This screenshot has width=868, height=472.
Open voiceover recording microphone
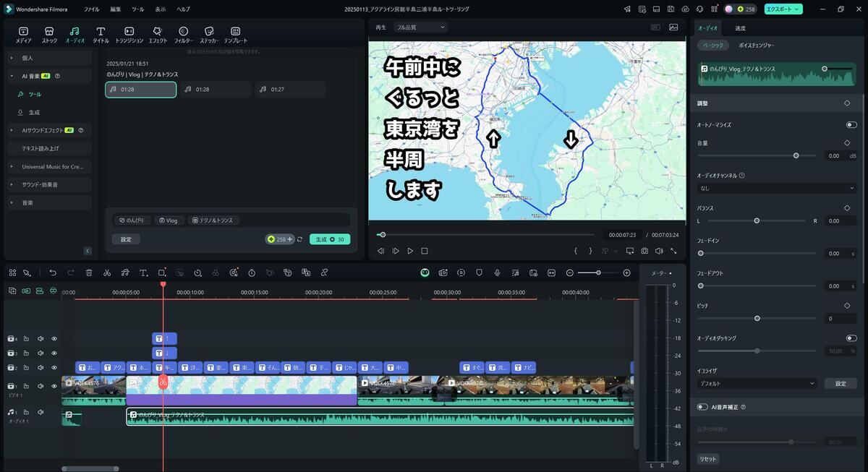497,273
